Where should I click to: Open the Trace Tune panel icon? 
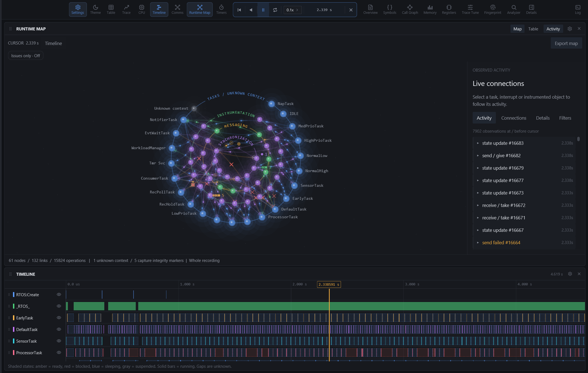[470, 10]
